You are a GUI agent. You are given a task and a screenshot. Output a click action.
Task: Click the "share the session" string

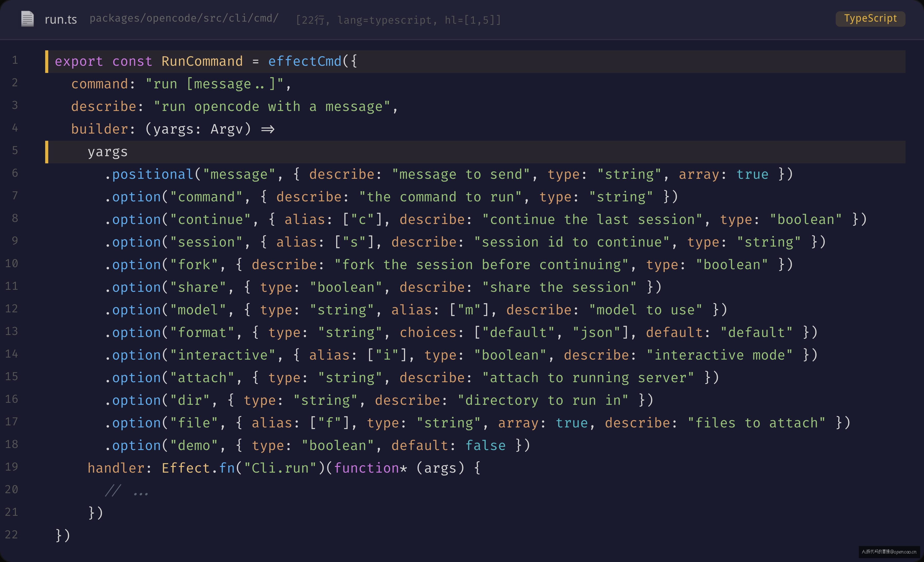coord(559,287)
